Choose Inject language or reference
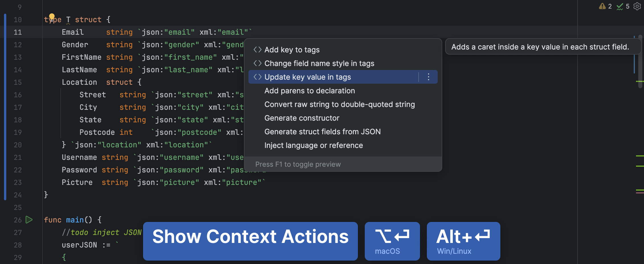The width and height of the screenshot is (644, 264). (x=313, y=145)
